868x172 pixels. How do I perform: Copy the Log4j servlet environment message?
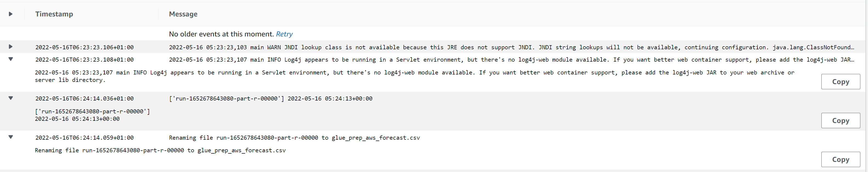tap(840, 82)
